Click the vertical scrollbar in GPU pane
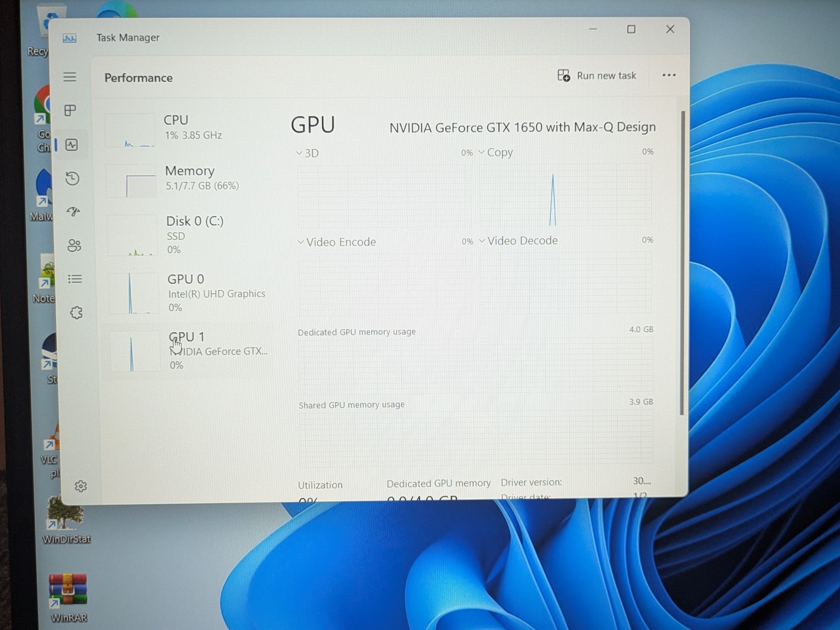The height and width of the screenshot is (630, 840). click(682, 262)
